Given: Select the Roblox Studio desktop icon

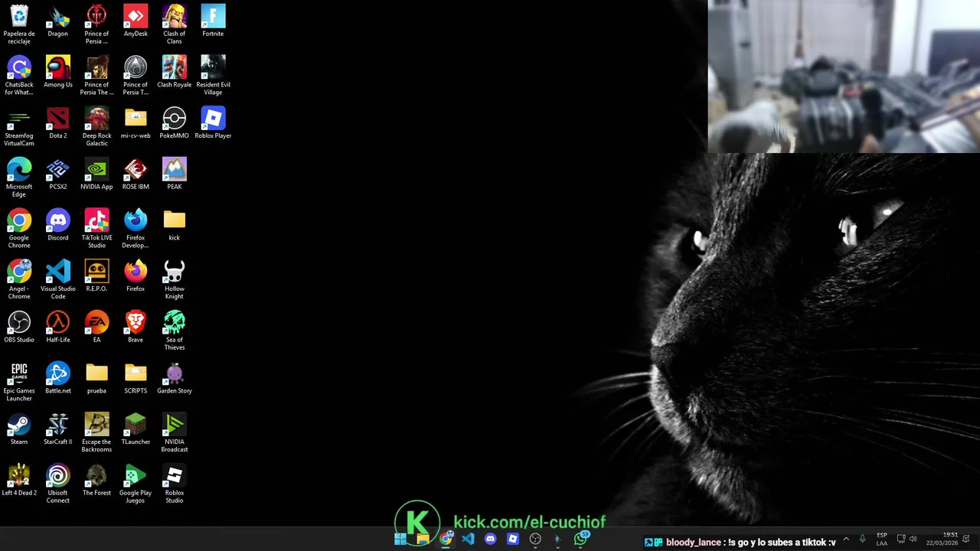Looking at the screenshot, I should 174,484.
